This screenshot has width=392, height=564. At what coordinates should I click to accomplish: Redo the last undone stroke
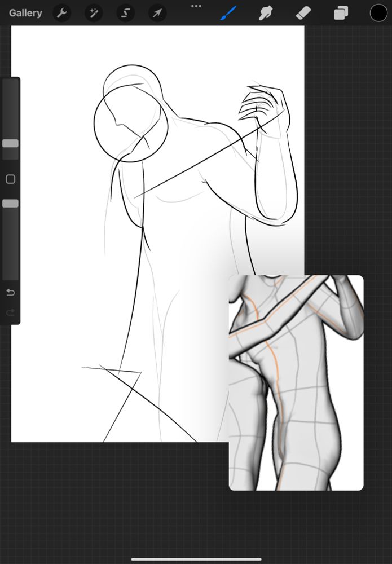[10, 312]
